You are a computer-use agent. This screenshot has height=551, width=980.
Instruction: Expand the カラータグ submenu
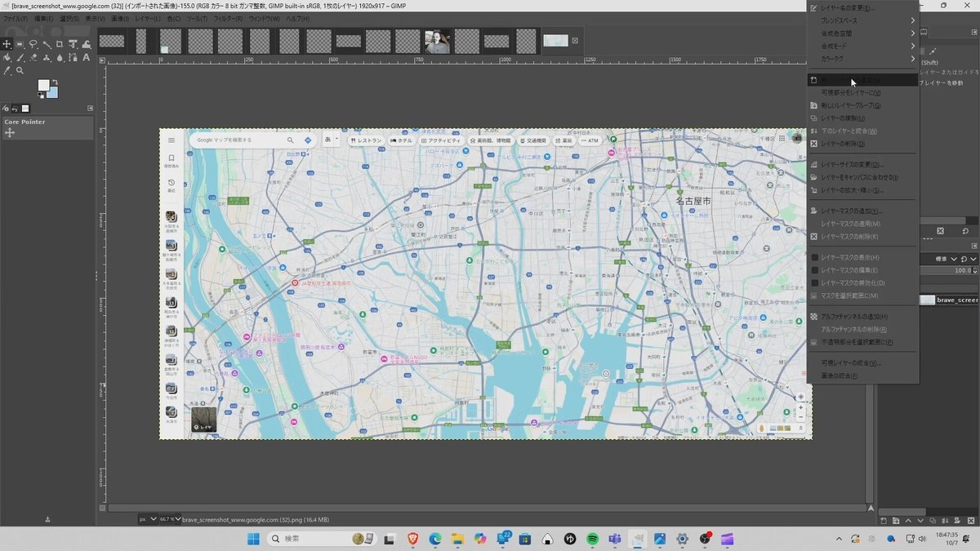[x=862, y=59]
